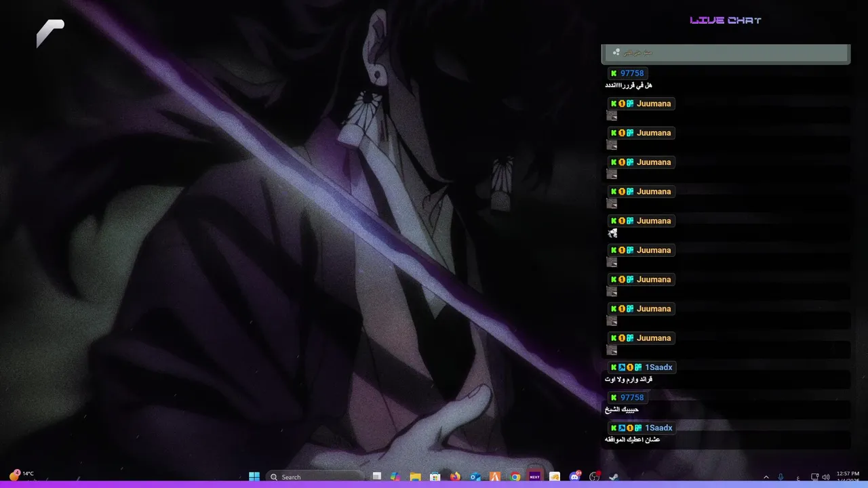This screenshot has width=868, height=488.
Task: Expand hidden system tray icons
Action: pos(766,477)
